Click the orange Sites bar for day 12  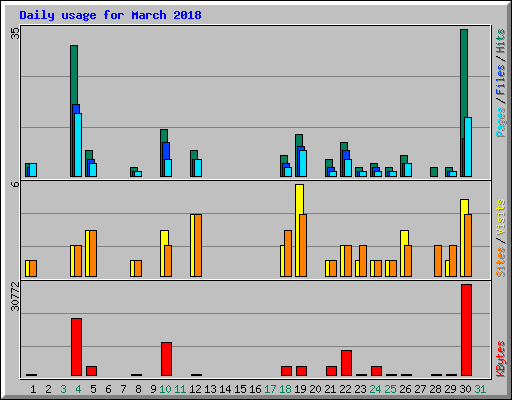point(198,245)
